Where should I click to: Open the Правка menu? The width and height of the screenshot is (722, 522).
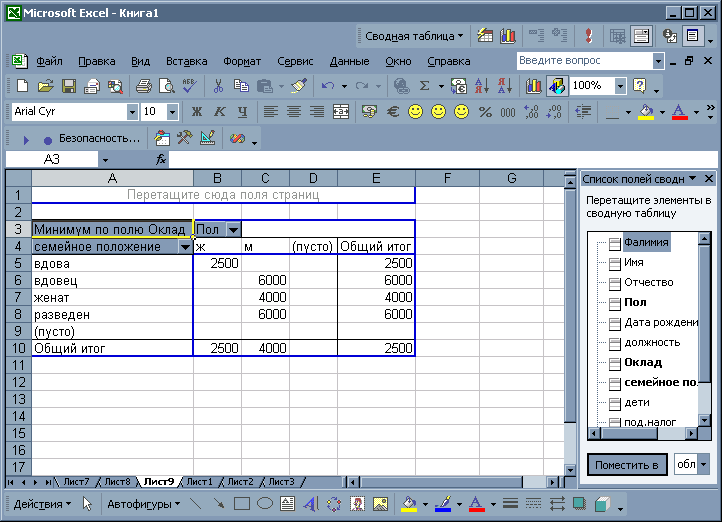[x=97, y=61]
